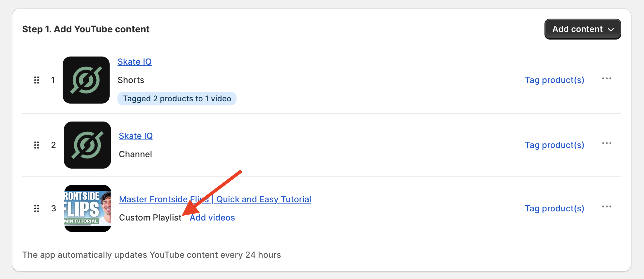Tag products for Custom Playlist row

point(554,208)
